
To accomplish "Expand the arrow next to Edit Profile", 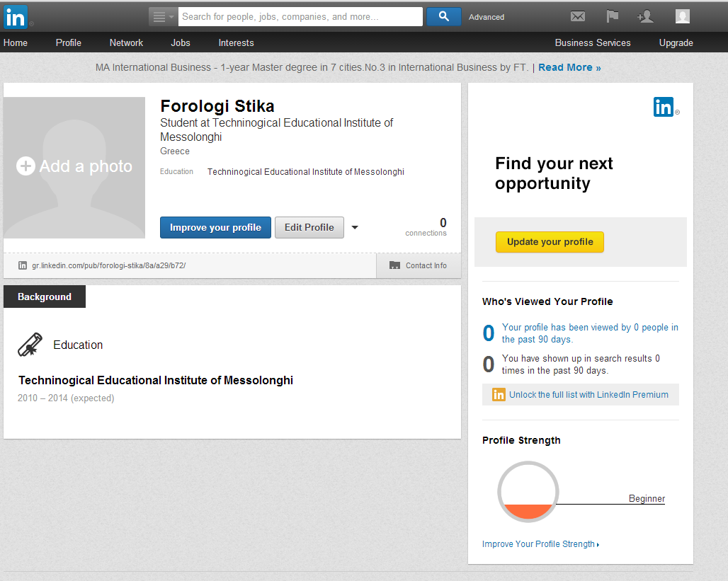I will point(355,227).
